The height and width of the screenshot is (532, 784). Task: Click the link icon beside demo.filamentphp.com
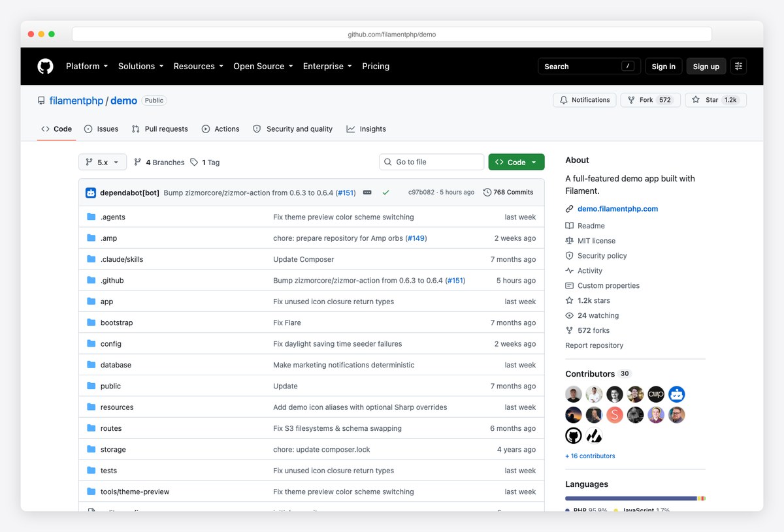point(570,209)
